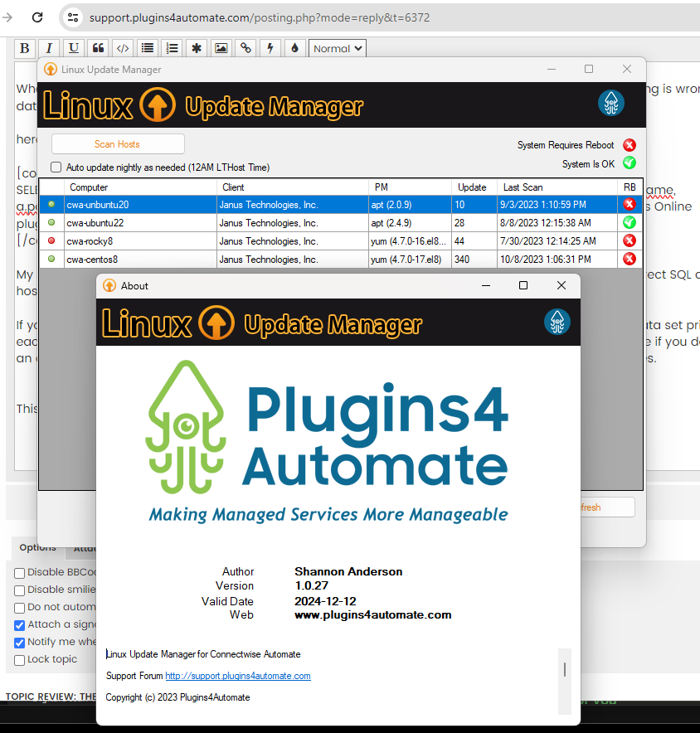Image resolution: width=700 pixels, height=733 pixels.
Task: Select the cwa-rocky8 row in the host table
Action: pyautogui.click(x=124, y=240)
